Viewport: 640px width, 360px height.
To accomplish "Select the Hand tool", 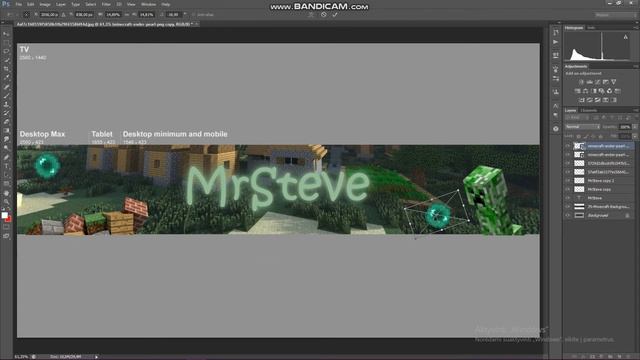I will point(6,193).
